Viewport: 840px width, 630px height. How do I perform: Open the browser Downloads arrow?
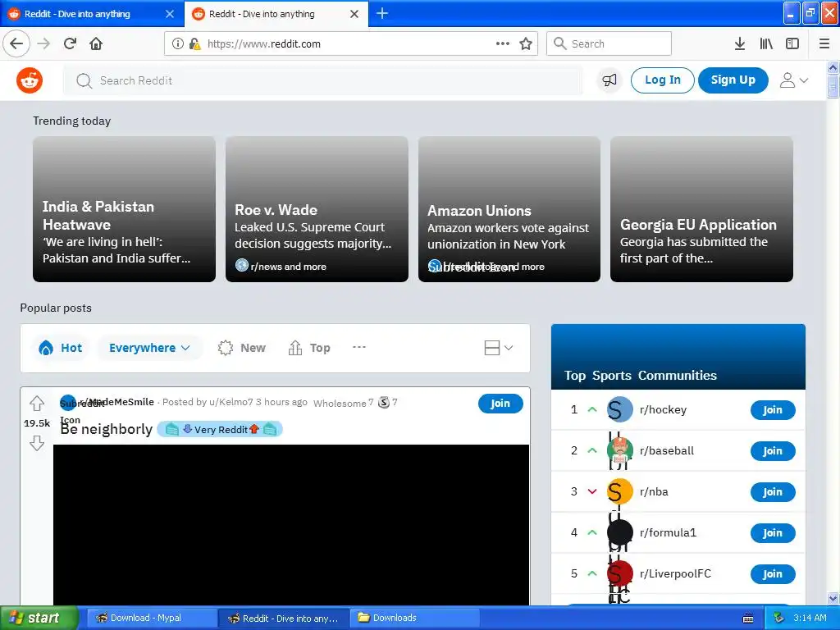(740, 43)
